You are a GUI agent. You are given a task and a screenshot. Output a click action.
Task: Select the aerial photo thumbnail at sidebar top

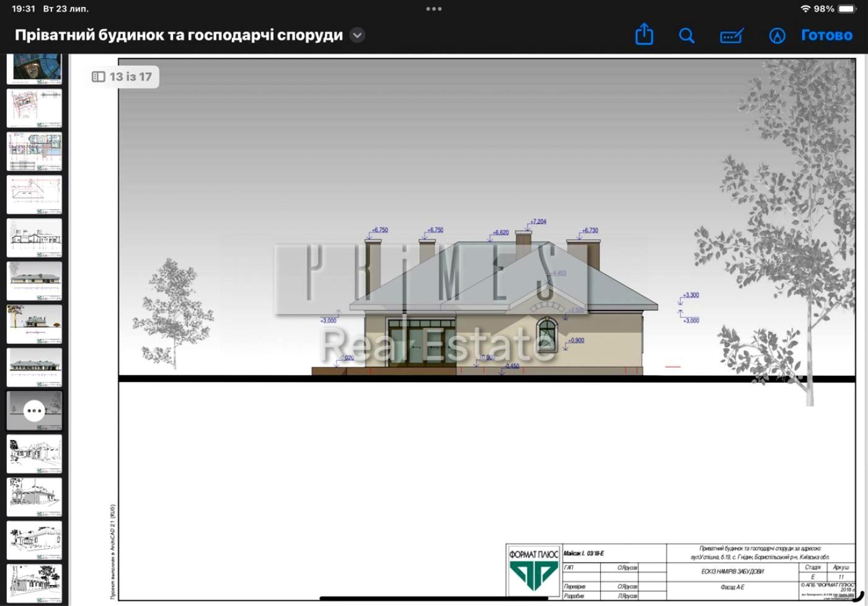34,67
